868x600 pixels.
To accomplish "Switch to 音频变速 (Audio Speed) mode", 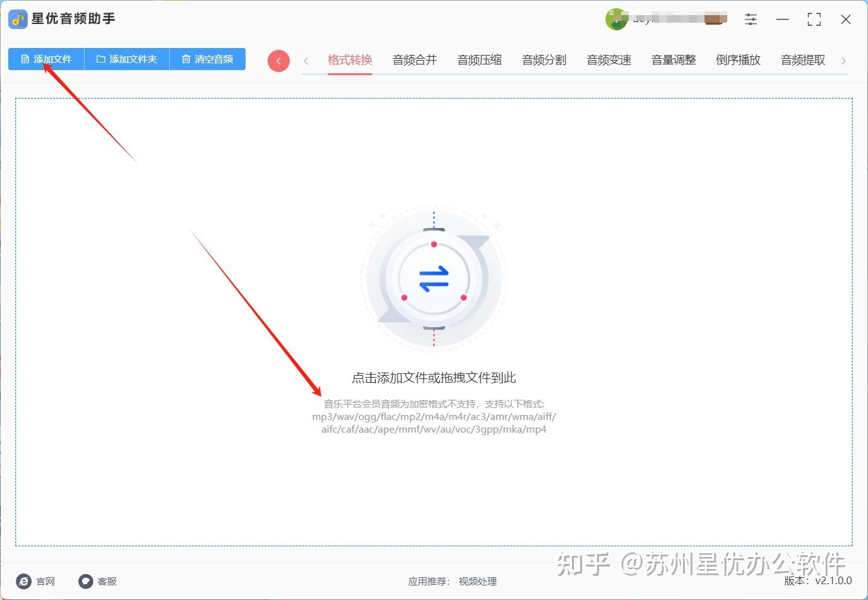I will [608, 60].
